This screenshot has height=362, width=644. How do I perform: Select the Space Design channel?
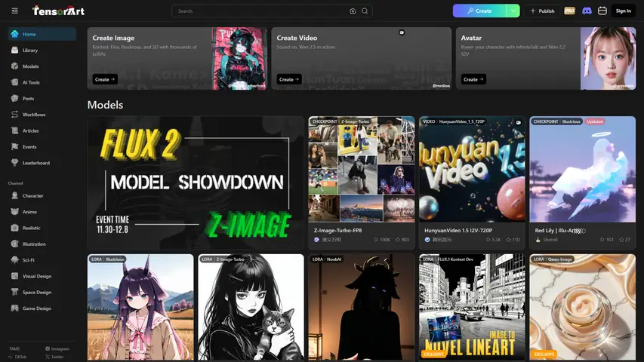pyautogui.click(x=42, y=292)
